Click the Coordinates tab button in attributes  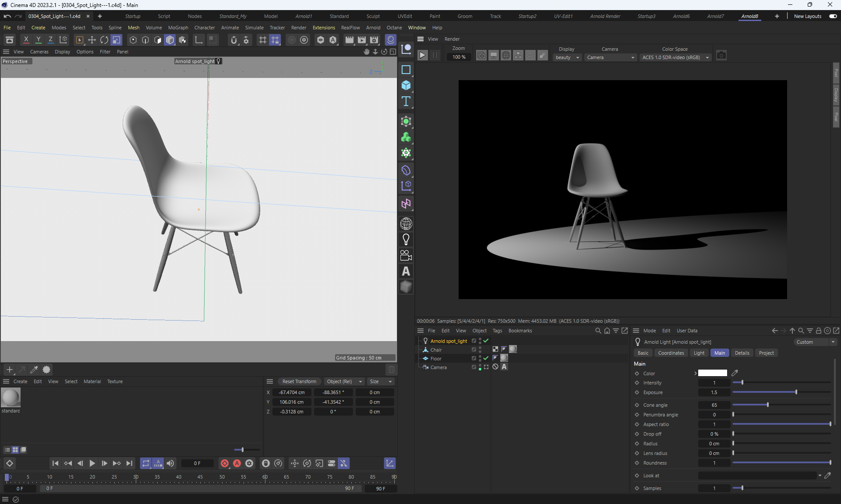click(x=671, y=353)
